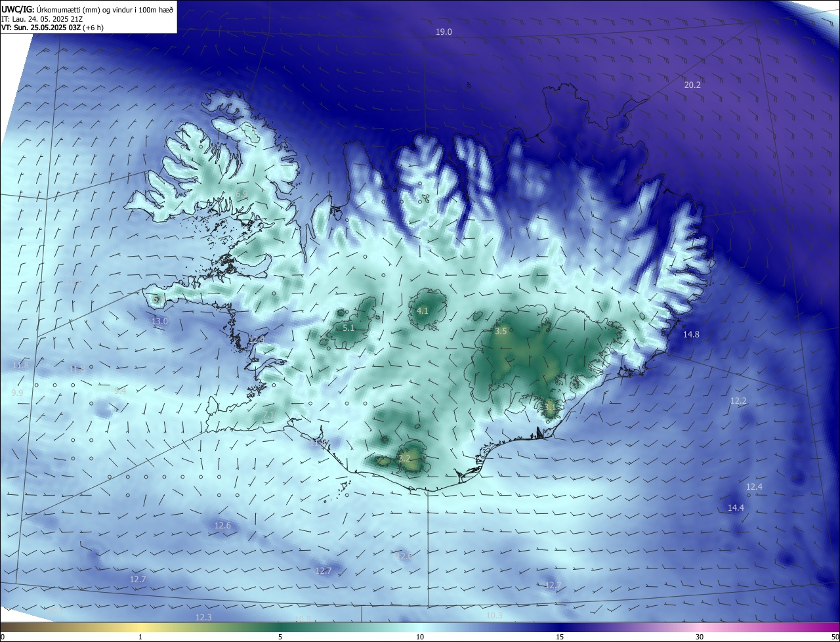The width and height of the screenshot is (840, 642).
Task: Click the 14.4 value label on the map
Action: (x=736, y=508)
